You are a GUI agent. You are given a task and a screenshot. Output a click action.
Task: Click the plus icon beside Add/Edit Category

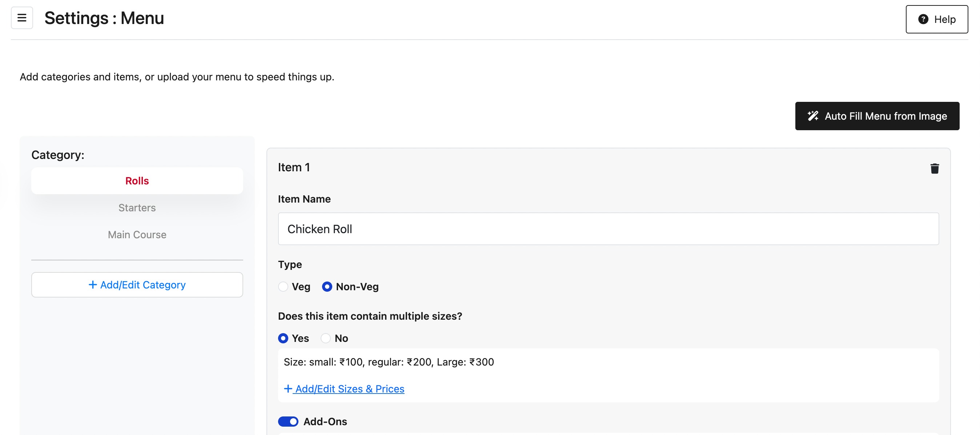point(92,285)
